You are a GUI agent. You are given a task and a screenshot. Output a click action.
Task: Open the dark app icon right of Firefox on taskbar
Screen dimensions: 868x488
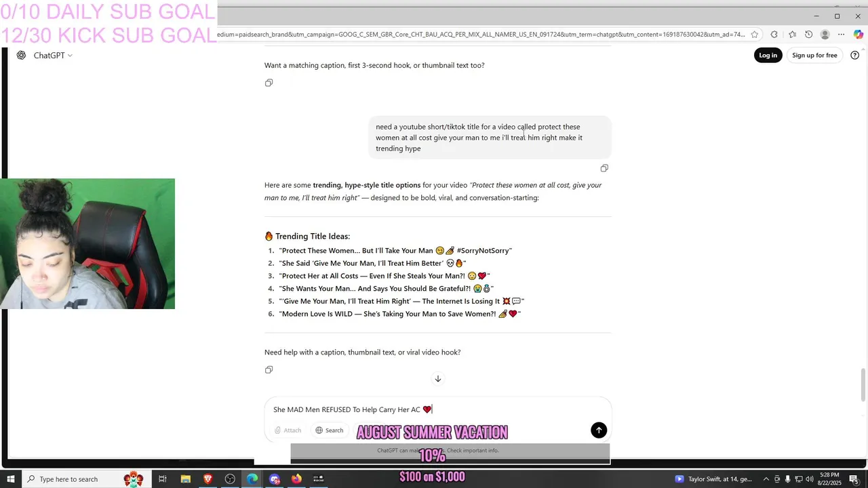click(319, 479)
